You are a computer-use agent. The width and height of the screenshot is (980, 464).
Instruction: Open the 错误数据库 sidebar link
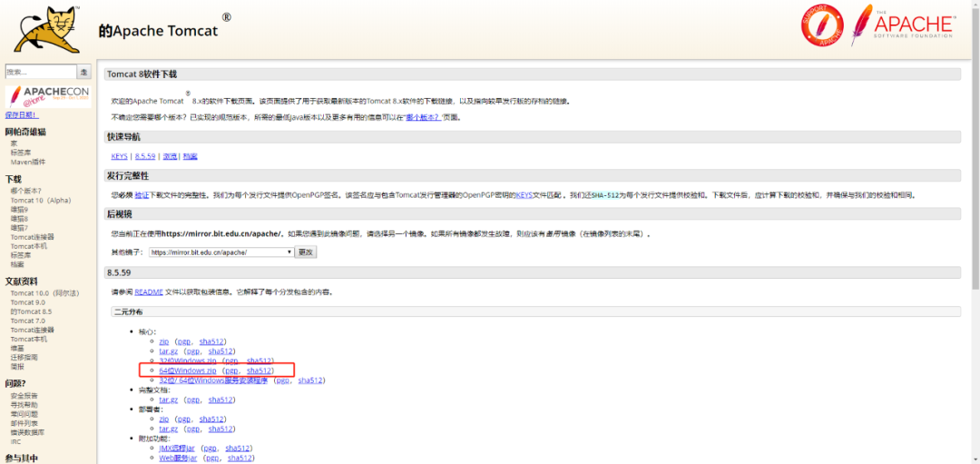27,433
